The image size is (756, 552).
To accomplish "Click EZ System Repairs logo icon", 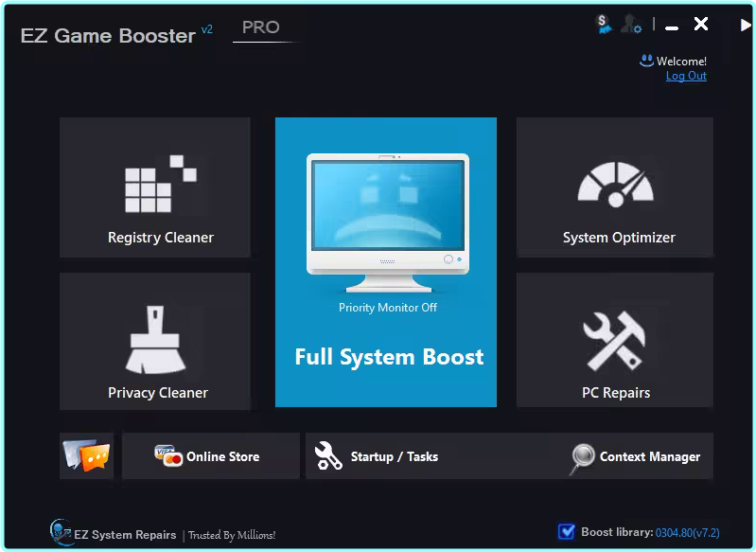I will 61,532.
